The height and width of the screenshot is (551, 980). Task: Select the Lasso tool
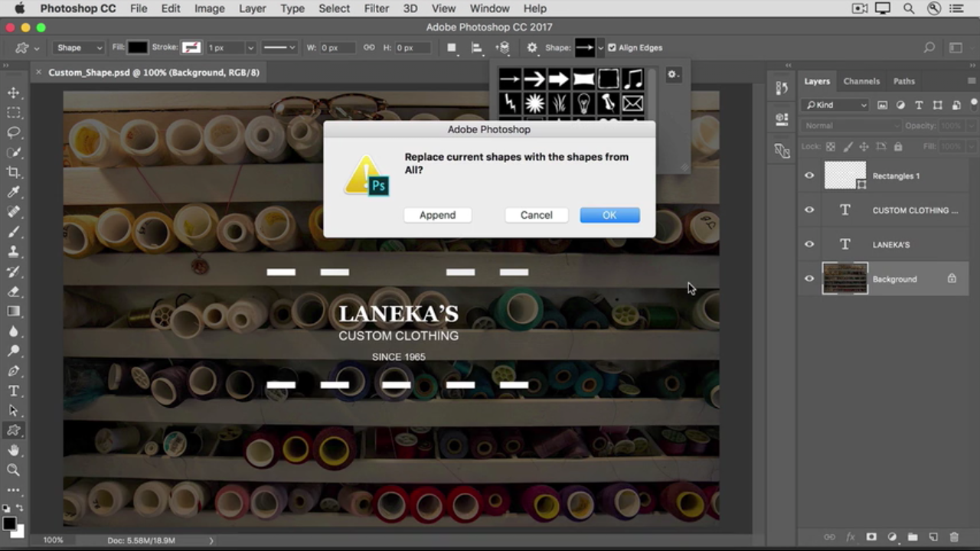tap(14, 132)
